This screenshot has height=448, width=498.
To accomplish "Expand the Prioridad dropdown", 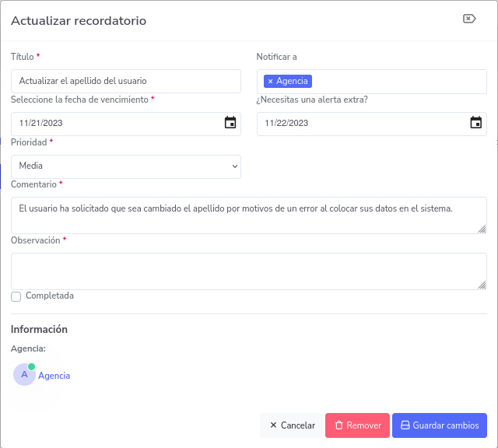I will point(126,166).
